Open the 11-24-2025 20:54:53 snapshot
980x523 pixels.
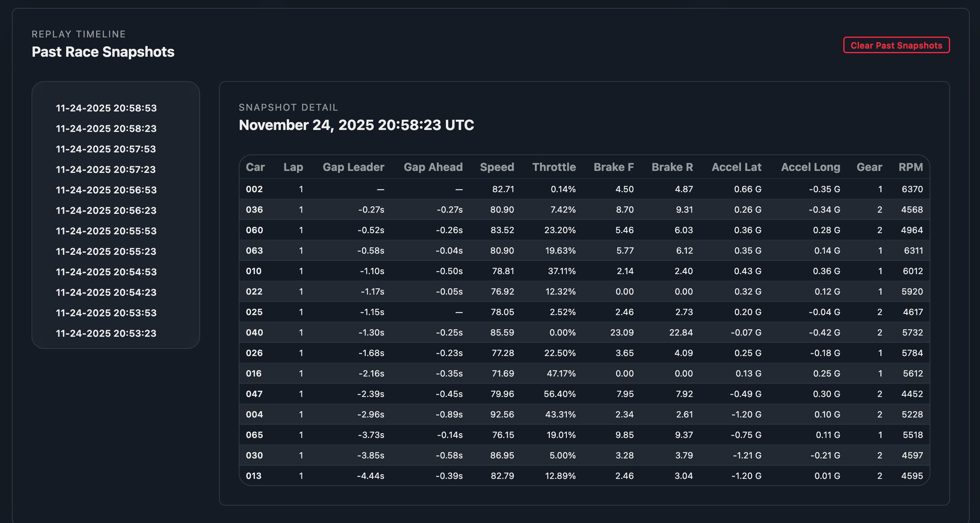point(106,272)
